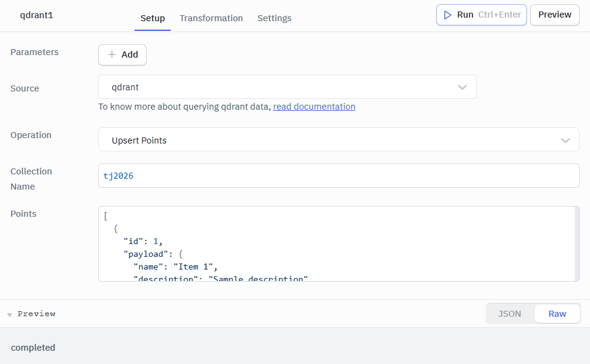Switch preview output to Raw
The image size is (590, 364).
point(557,314)
